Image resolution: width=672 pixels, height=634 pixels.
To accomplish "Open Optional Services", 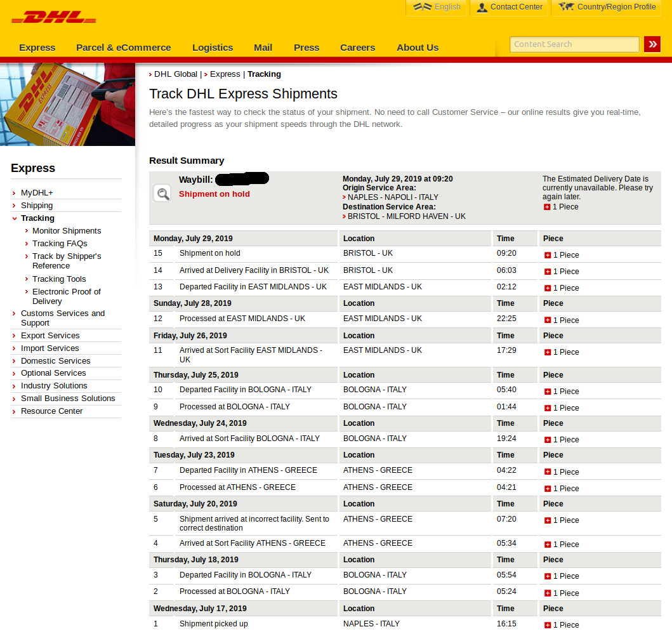I will 53,373.
